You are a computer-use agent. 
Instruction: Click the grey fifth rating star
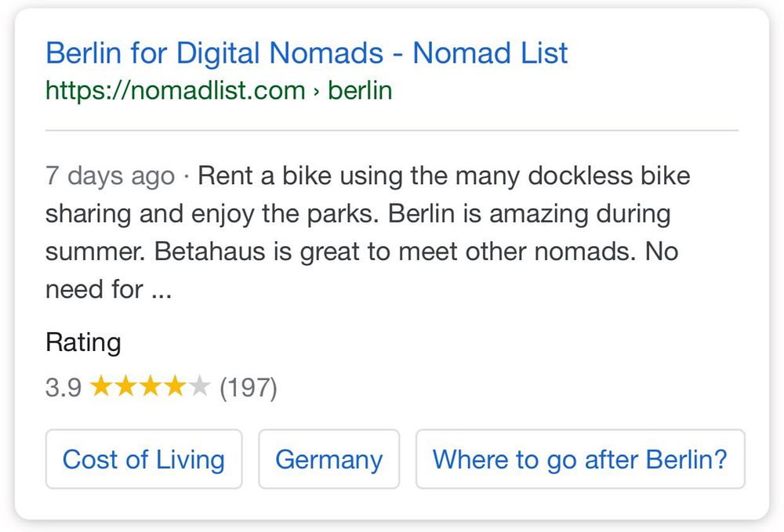pos(199,386)
